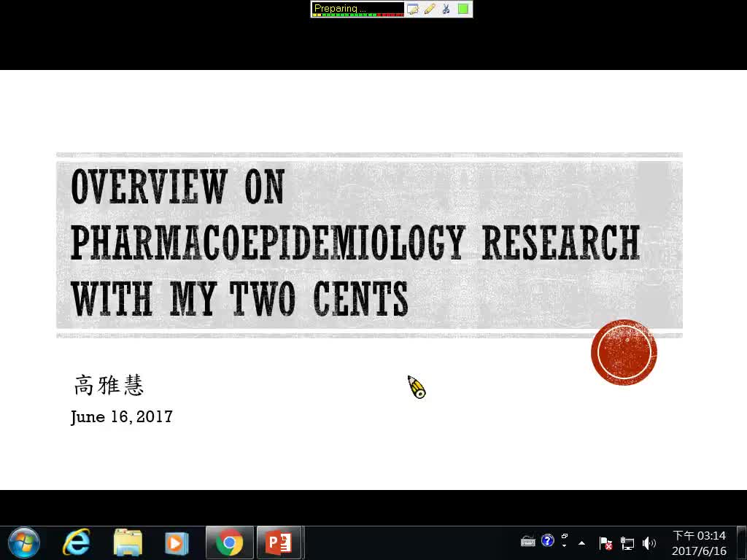Open the Action Center flag icon
This screenshot has height=560, width=747.
(605, 542)
